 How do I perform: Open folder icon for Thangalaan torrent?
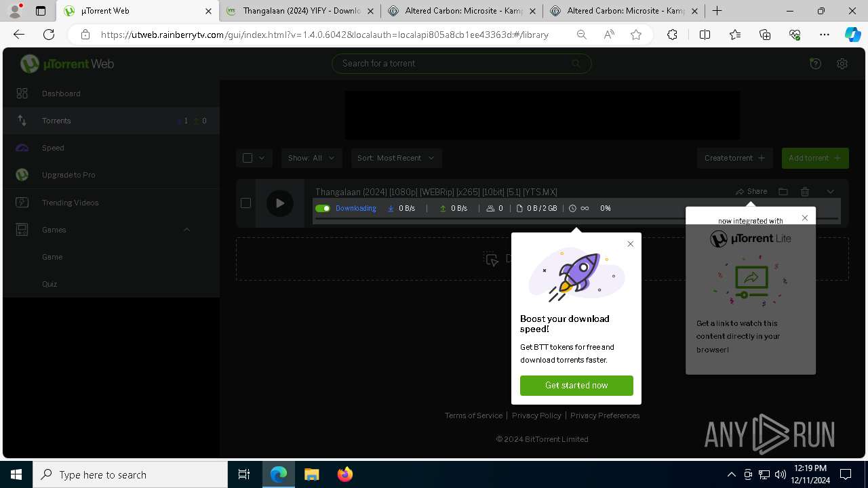point(783,192)
